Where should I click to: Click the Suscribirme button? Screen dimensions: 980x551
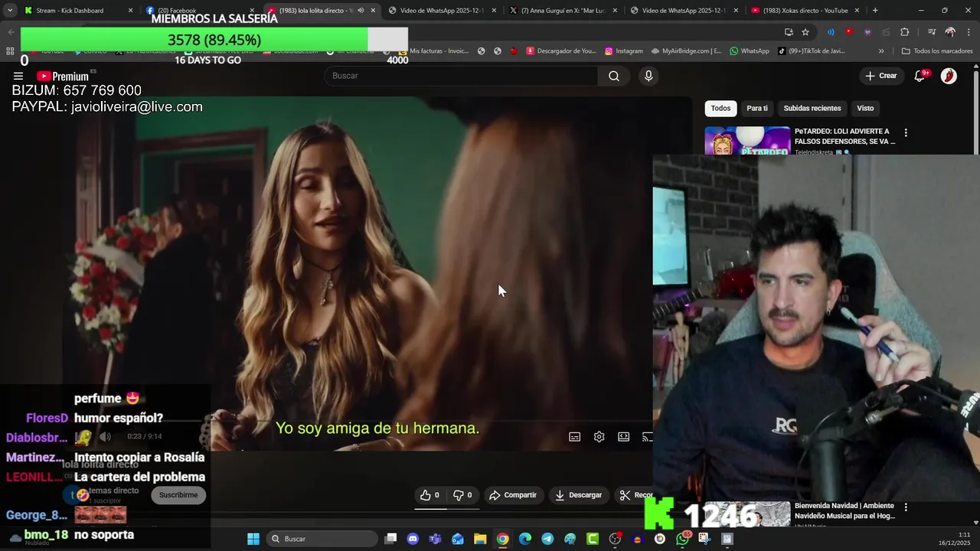[x=178, y=495]
